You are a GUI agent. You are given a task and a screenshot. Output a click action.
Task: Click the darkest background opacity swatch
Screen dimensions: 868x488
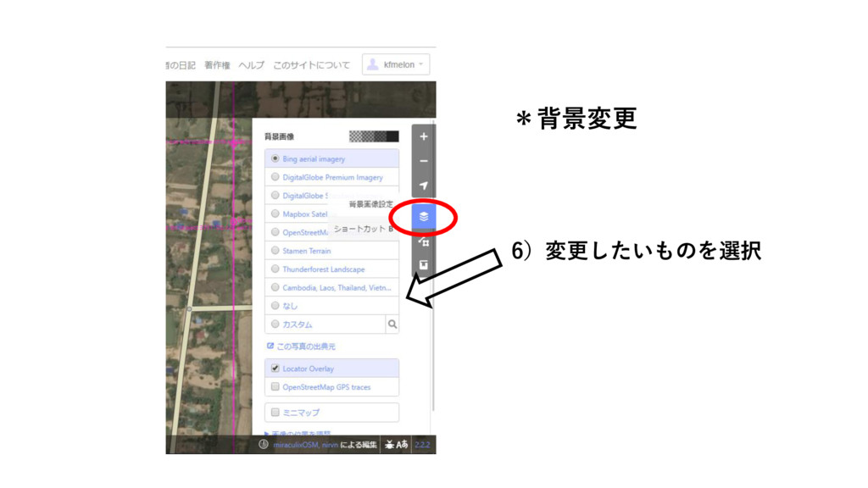pos(392,136)
